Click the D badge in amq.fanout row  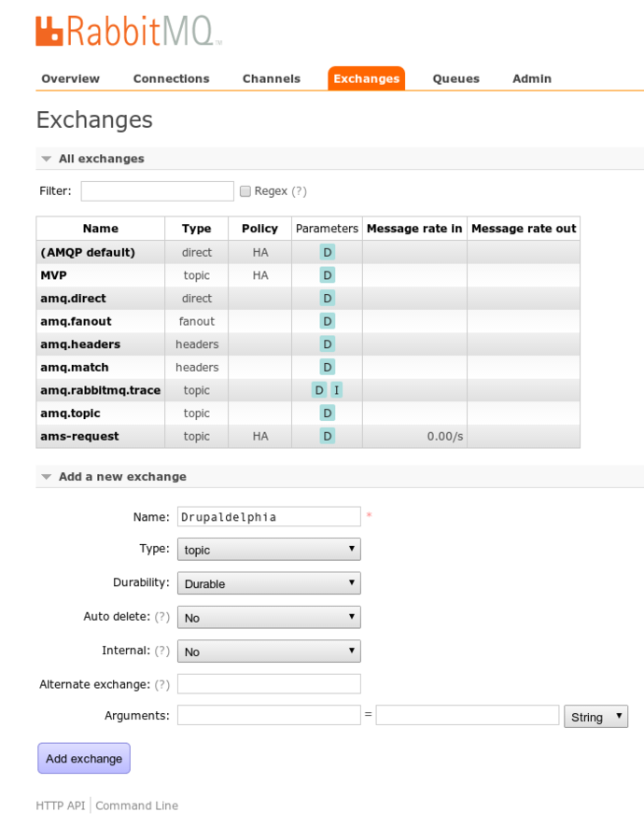(x=327, y=321)
